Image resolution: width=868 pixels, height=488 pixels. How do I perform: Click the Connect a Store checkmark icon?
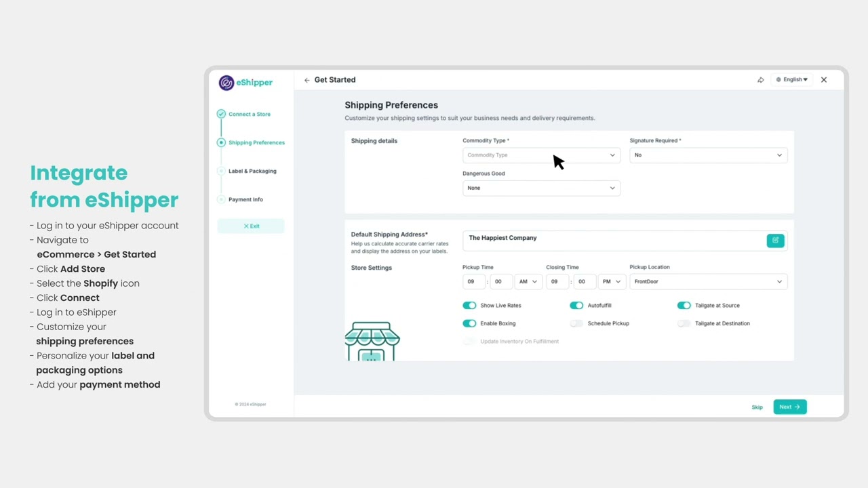coord(221,114)
